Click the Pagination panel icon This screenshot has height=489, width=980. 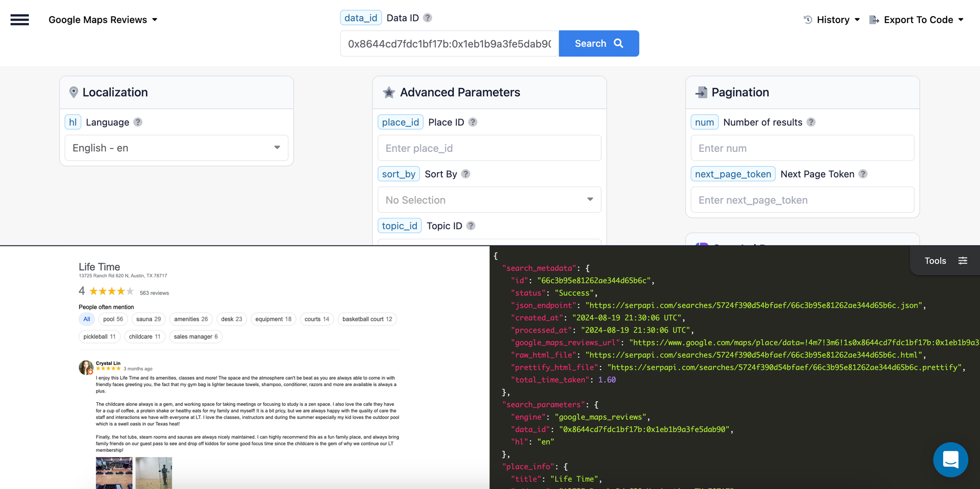pyautogui.click(x=702, y=92)
